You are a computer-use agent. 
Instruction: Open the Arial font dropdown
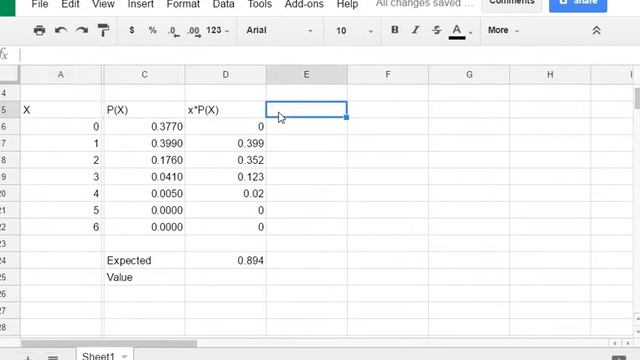click(280, 31)
